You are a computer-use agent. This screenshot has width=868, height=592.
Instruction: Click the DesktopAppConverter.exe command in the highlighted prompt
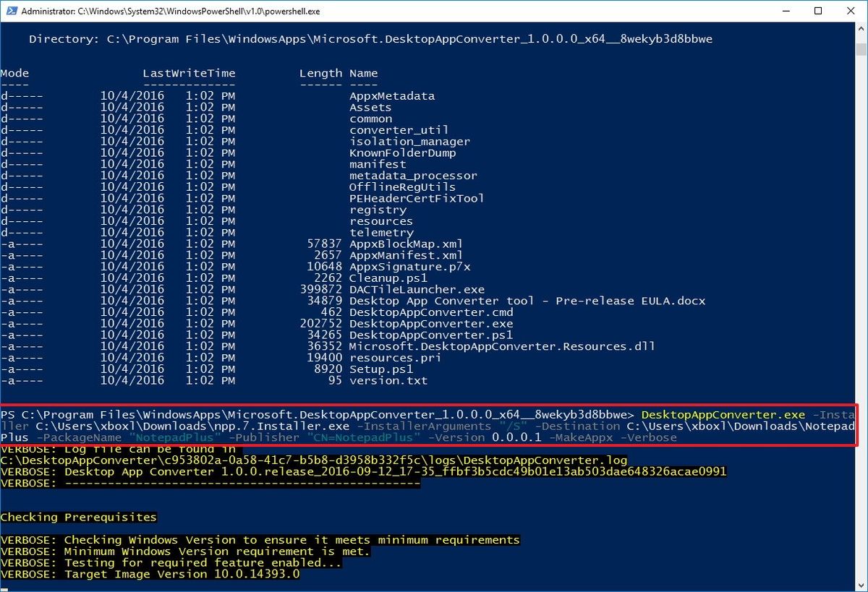(x=740, y=414)
